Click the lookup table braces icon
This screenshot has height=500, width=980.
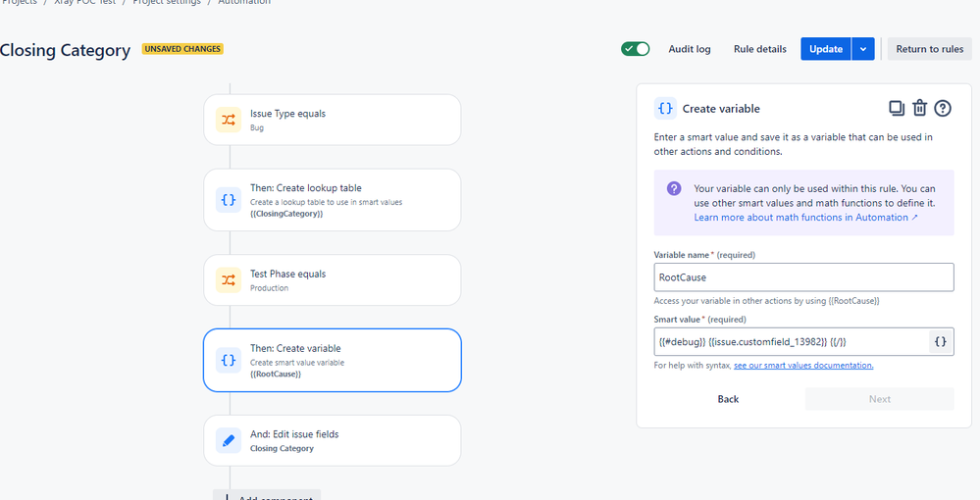229,200
